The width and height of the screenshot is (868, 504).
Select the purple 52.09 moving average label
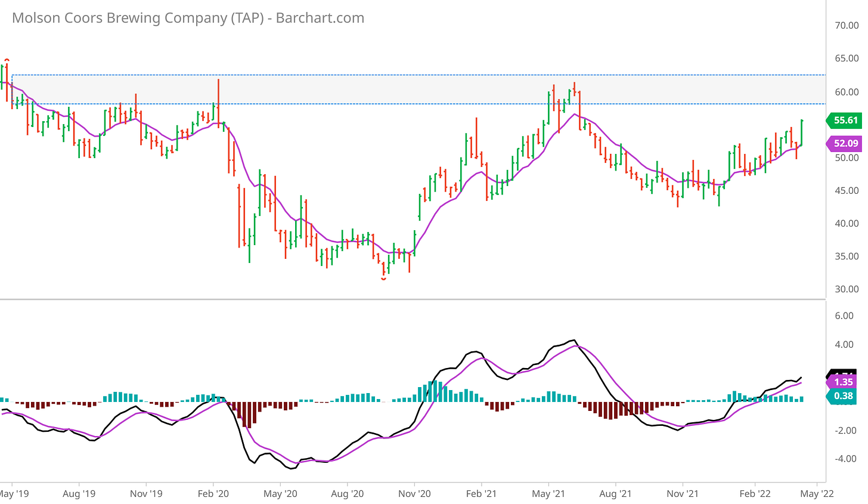tap(844, 143)
